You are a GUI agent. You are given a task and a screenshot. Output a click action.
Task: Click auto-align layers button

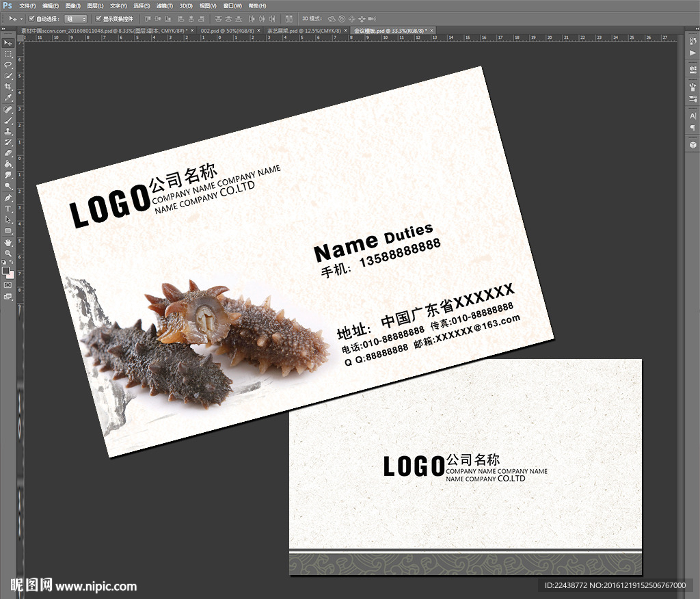pos(289,18)
